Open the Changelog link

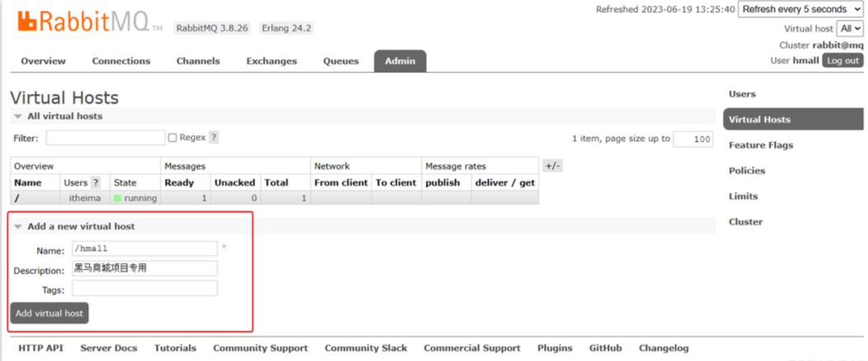[664, 349]
